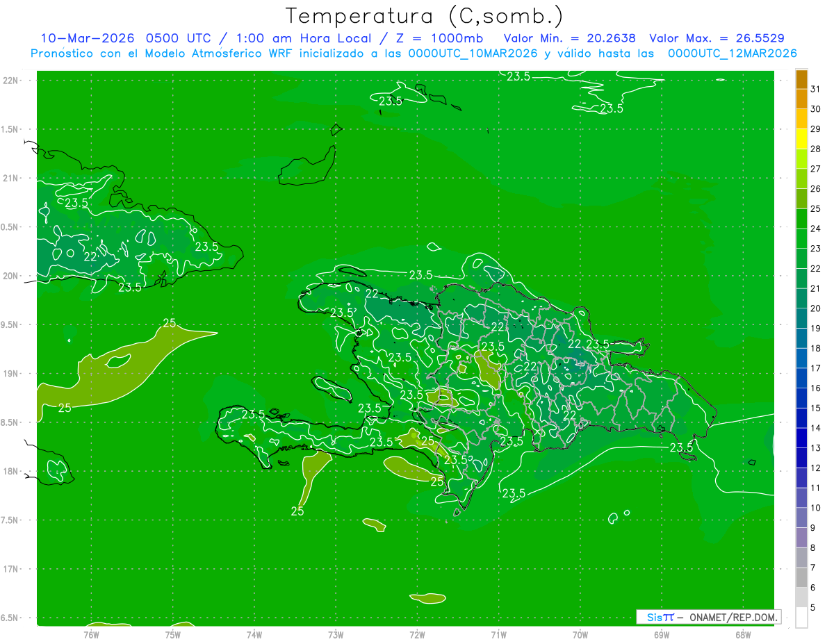834x644 pixels.
Task: Click the "70W" longitude axis label
Action: (580, 634)
